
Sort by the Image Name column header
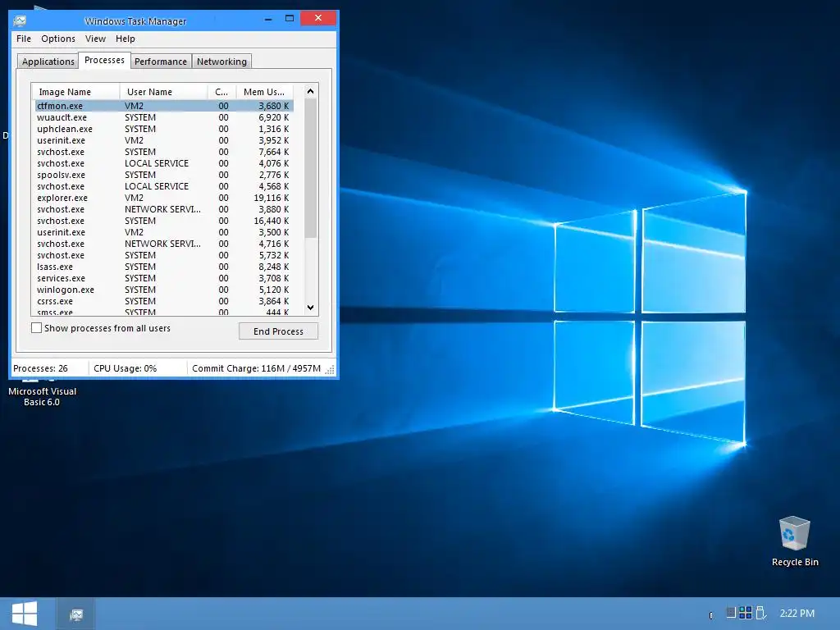pos(76,92)
